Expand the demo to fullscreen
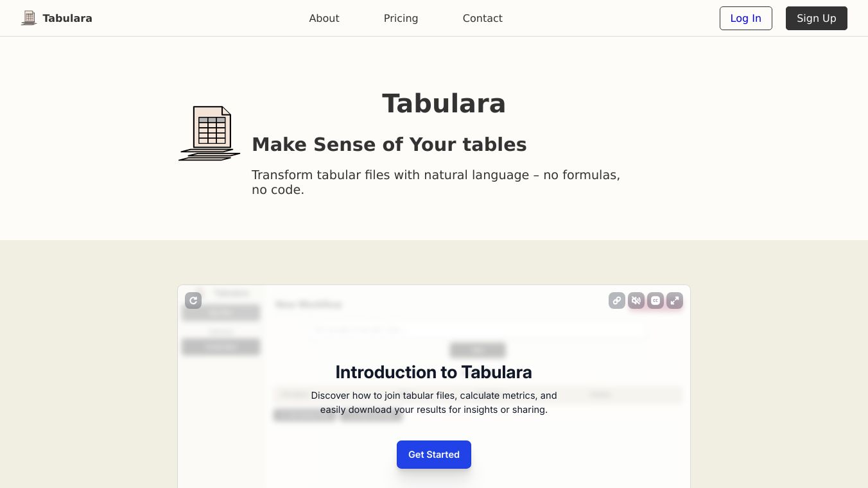The image size is (868, 488). 674,301
